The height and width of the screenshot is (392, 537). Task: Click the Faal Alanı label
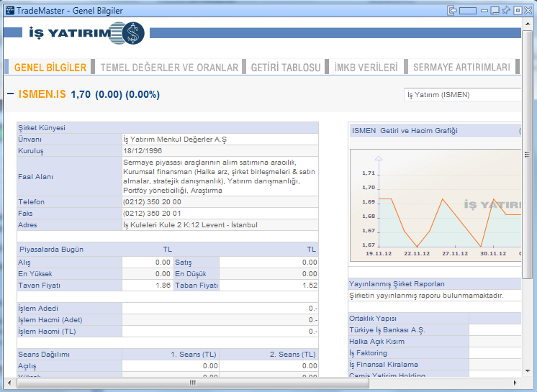[35, 177]
